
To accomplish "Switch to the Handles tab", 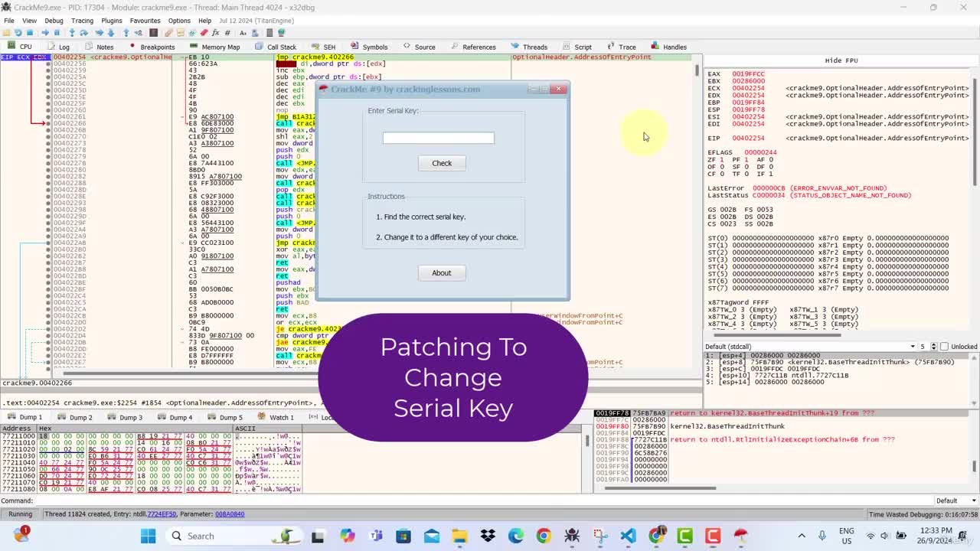I will 669,47.
